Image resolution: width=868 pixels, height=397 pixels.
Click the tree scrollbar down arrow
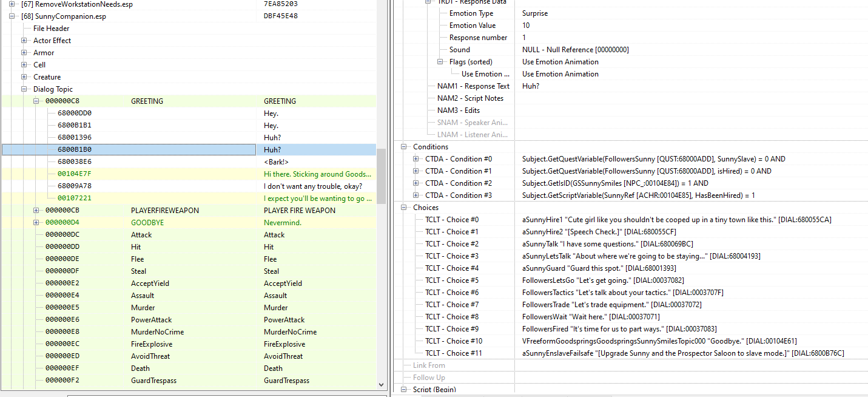click(x=382, y=384)
